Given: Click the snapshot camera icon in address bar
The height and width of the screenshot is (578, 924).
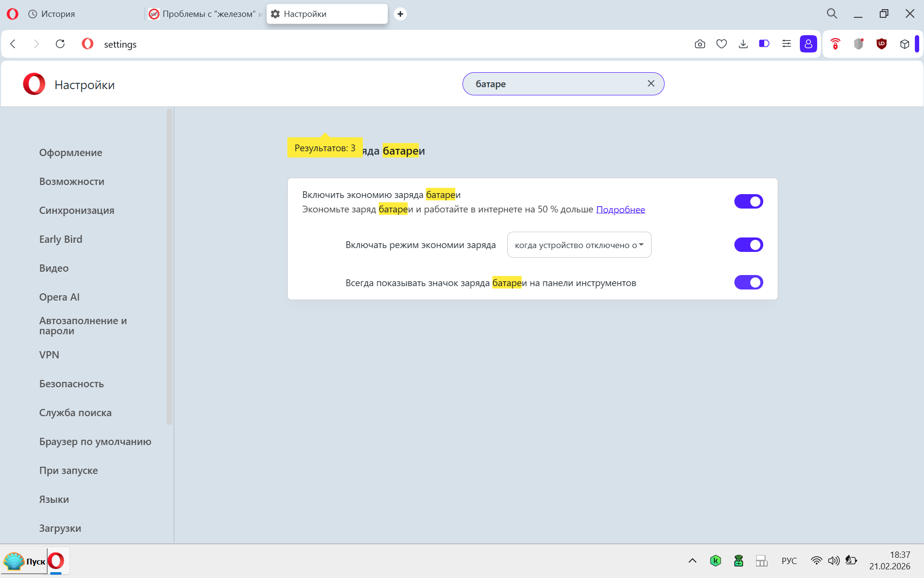Looking at the screenshot, I should pos(700,44).
